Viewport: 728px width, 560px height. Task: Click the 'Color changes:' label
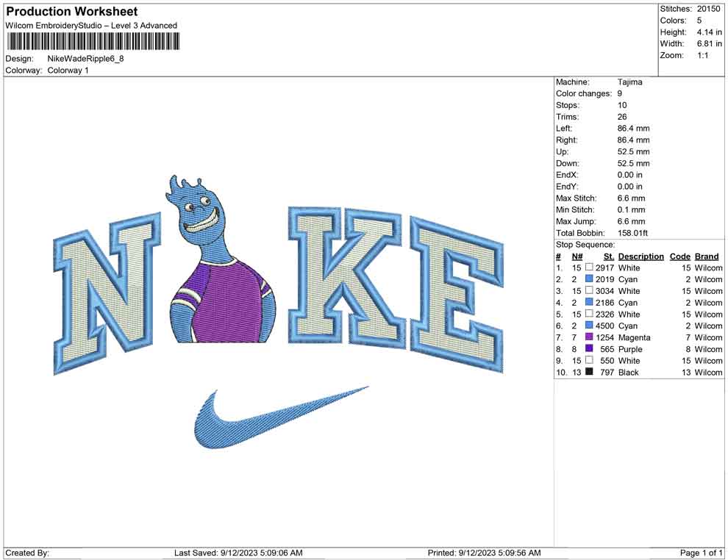coord(584,94)
